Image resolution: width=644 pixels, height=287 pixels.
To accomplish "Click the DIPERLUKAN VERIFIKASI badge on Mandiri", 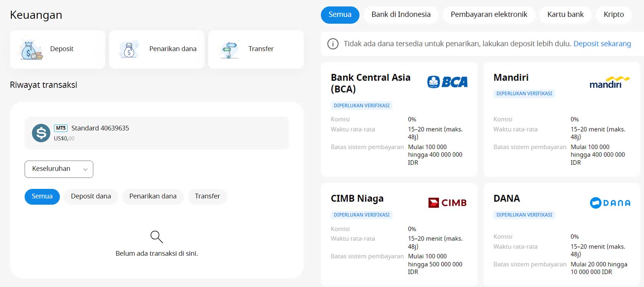I will coord(524,94).
